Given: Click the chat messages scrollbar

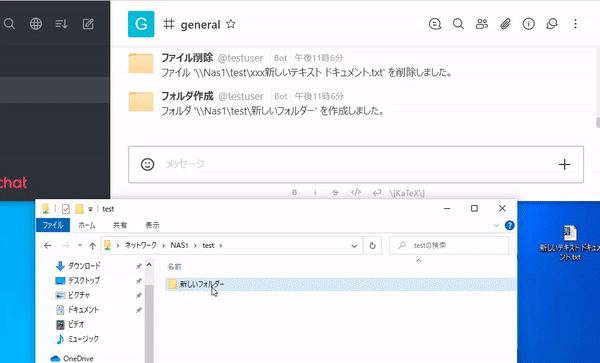Looking at the screenshot, I should [x=597, y=123].
